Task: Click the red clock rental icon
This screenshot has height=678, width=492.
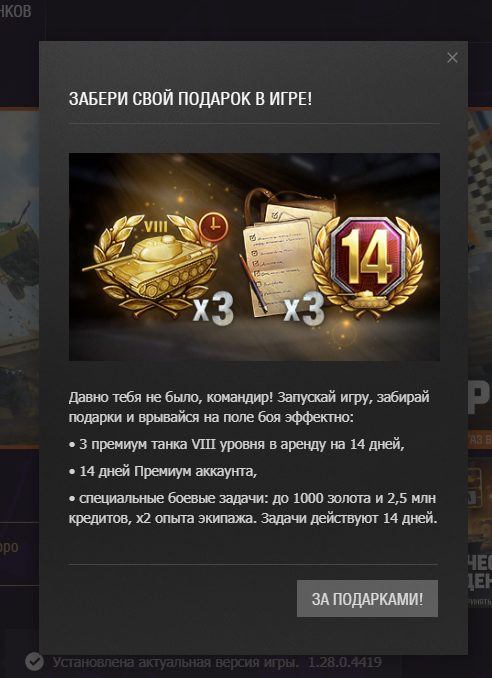Action: [214, 227]
